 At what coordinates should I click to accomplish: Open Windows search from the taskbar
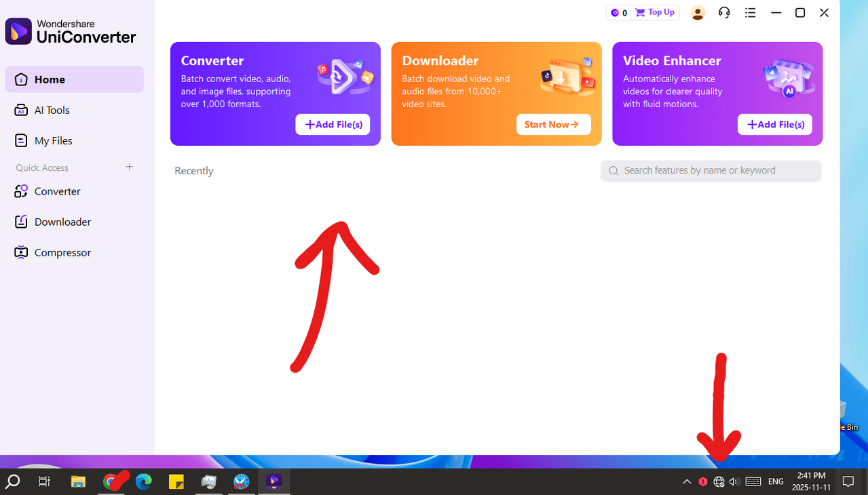[13, 481]
